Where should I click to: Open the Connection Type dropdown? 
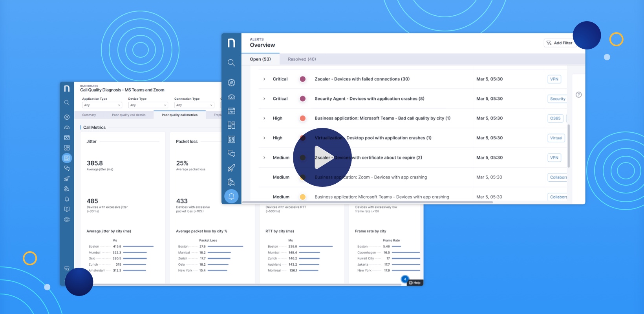click(x=194, y=105)
